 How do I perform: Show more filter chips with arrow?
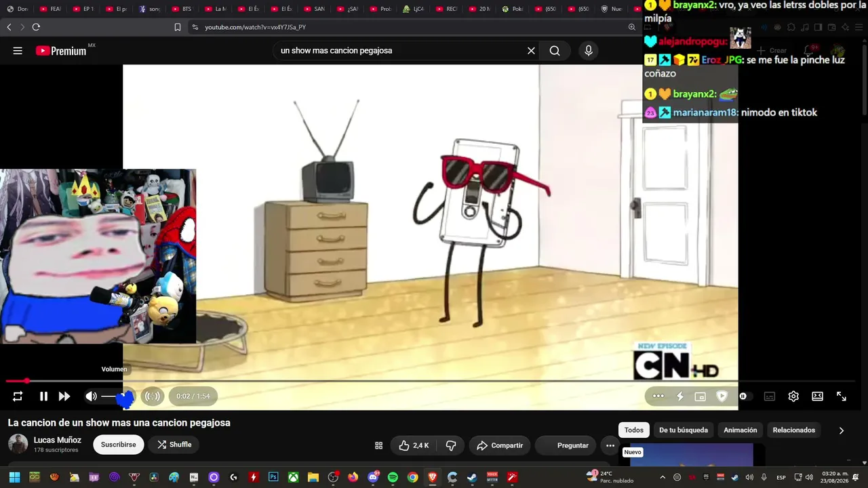pyautogui.click(x=842, y=430)
